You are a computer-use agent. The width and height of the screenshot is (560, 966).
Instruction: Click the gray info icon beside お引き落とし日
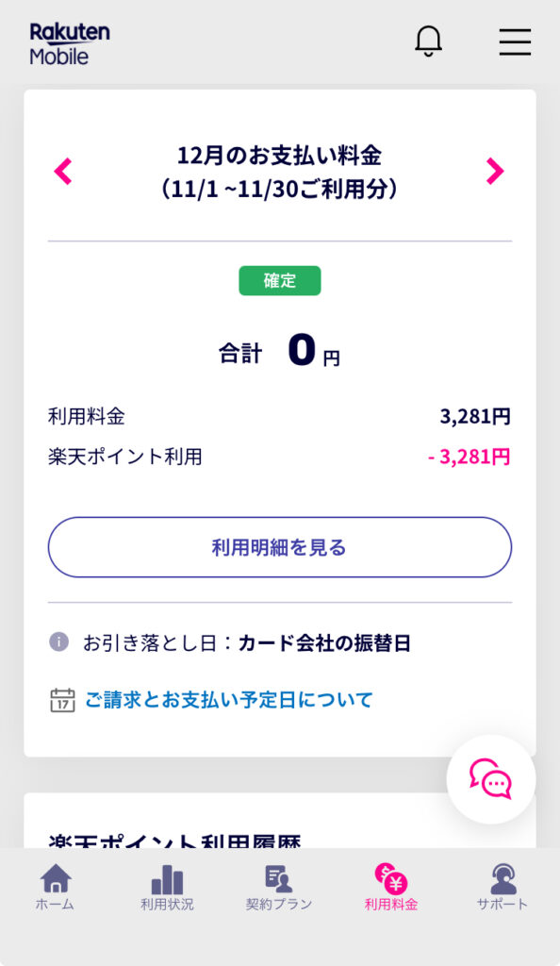coord(59,641)
